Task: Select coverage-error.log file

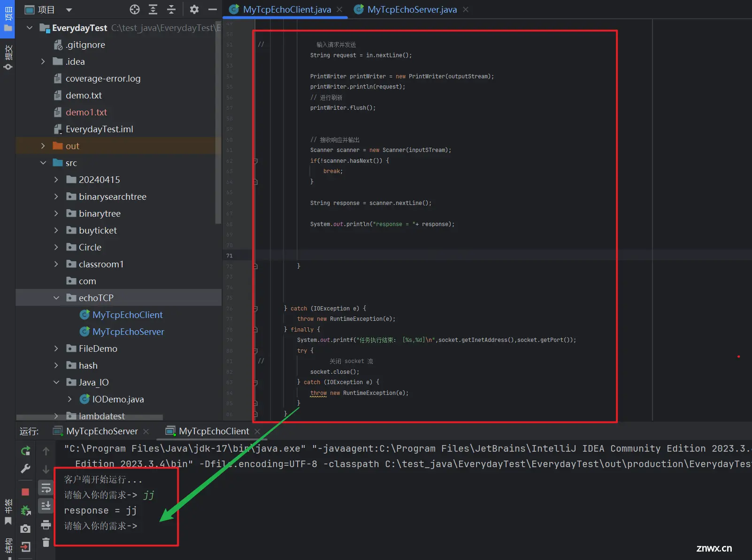Action: coord(103,78)
